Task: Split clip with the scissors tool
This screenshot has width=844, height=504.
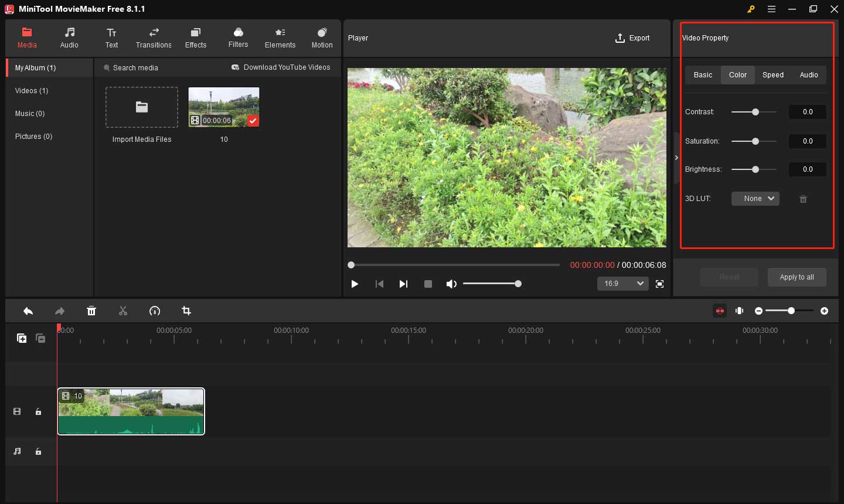Action: coord(123,311)
